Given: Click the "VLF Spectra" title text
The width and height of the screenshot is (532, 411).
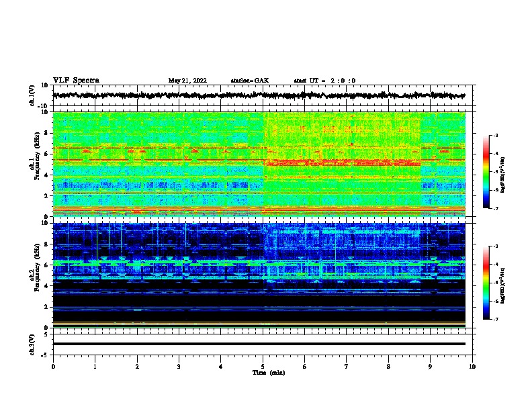Looking at the screenshot, I should point(76,81).
